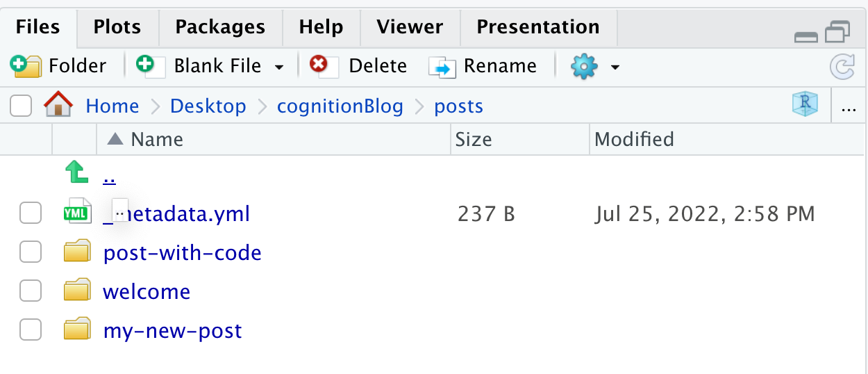Click the refresh file listing icon
The width and height of the screenshot is (868, 374).
842,67
